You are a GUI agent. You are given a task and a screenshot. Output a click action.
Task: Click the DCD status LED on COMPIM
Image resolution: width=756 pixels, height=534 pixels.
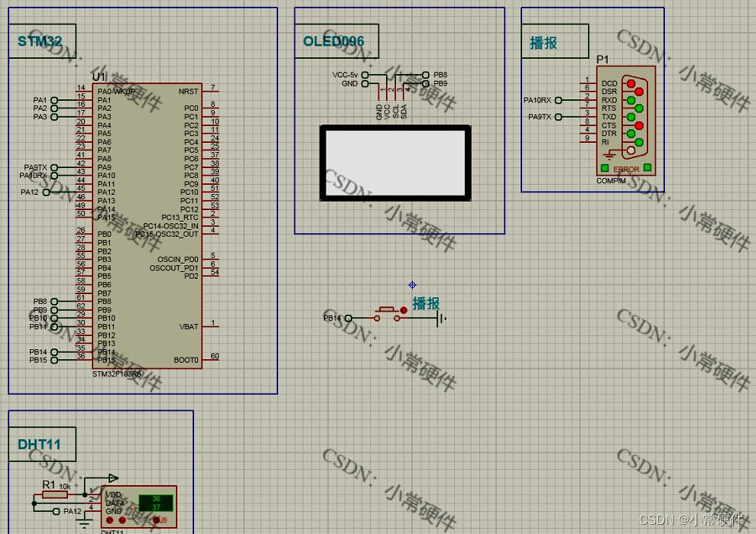[631, 83]
